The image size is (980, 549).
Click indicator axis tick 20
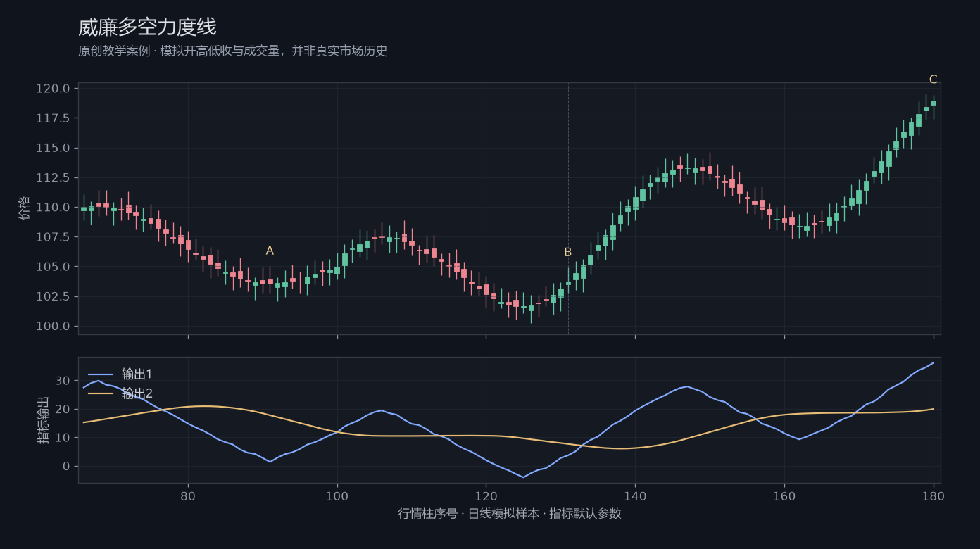point(63,410)
